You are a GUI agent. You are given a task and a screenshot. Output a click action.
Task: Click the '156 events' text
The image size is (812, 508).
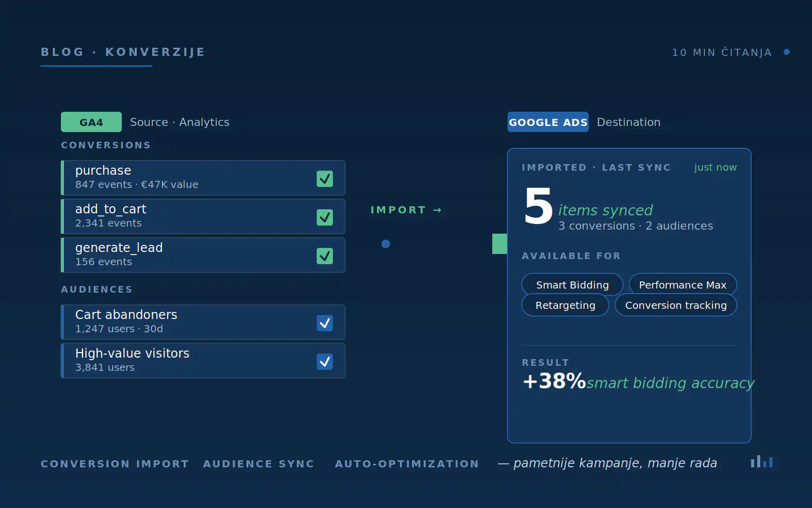coord(104,262)
